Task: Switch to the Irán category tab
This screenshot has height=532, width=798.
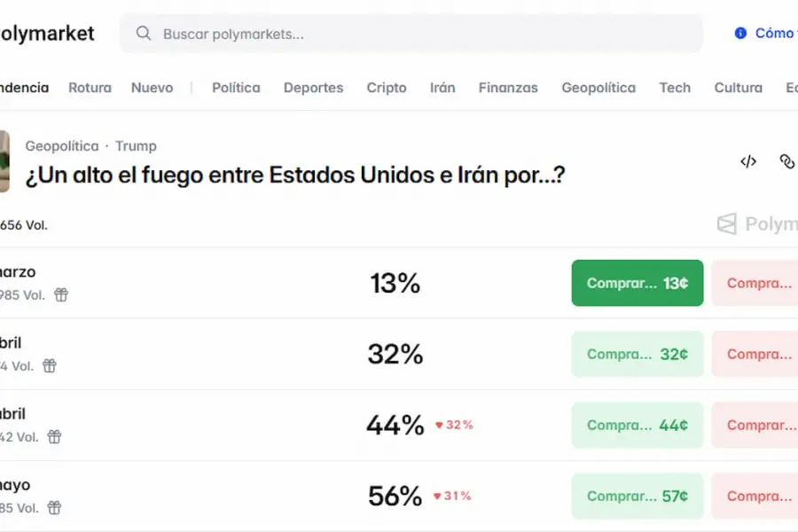Action: (442, 88)
